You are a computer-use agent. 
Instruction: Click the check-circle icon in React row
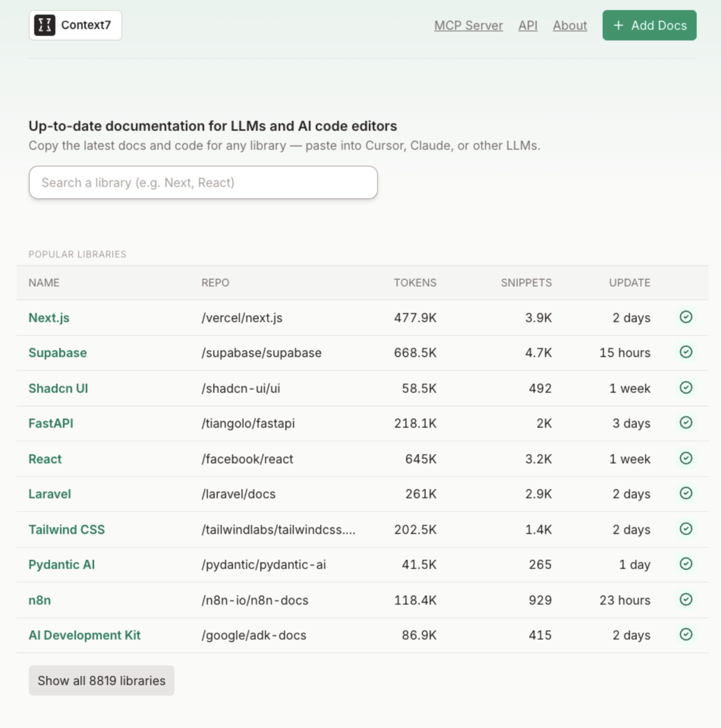tap(686, 458)
